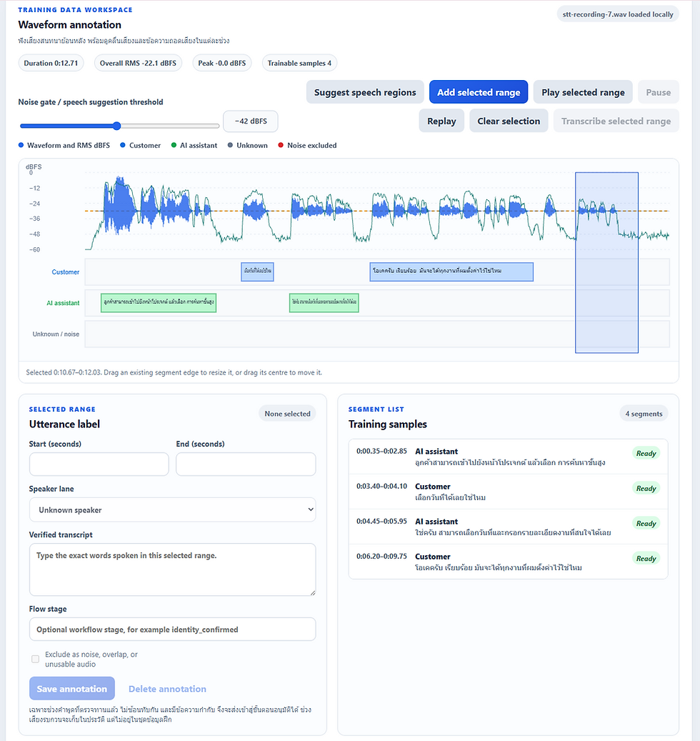Click stt-recording-7.wav loaded locally badge

click(x=618, y=14)
